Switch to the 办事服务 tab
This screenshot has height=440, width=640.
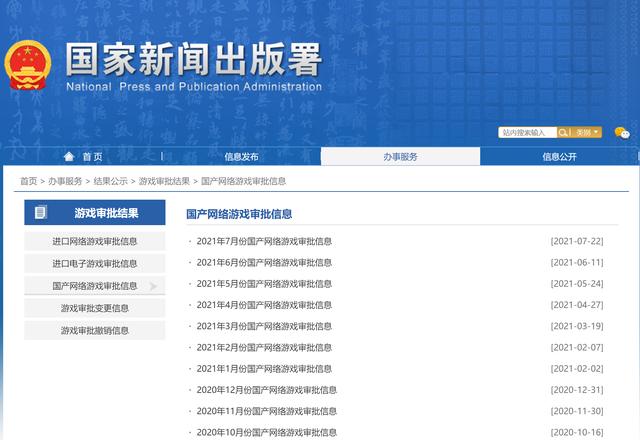click(400, 157)
